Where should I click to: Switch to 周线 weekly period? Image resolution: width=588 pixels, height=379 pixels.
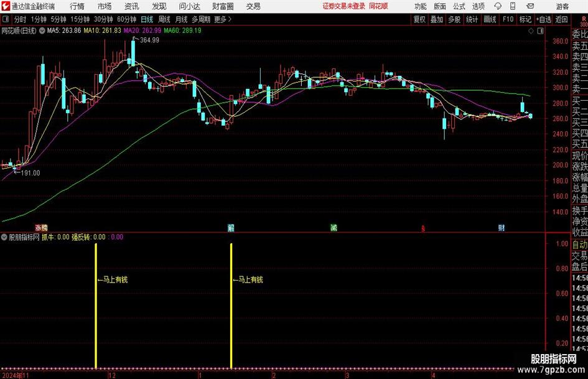[x=164, y=19]
